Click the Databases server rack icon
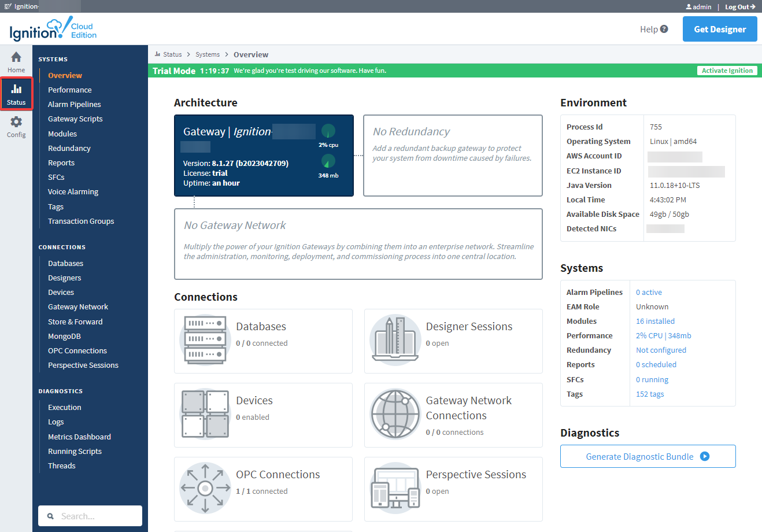Viewport: 762px width, 532px height. coord(205,339)
